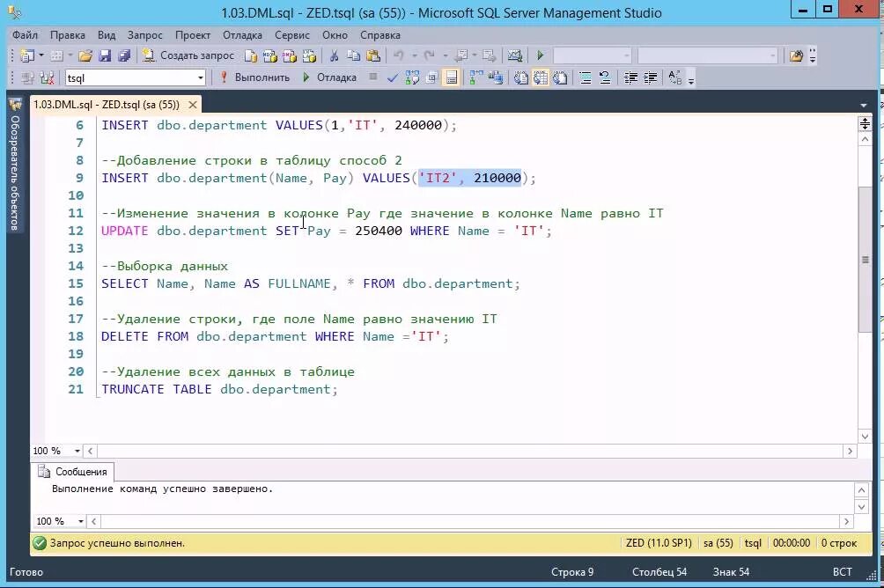Click the green Start Debugging arrow in top toolbar
The width and height of the screenshot is (884, 588).
click(540, 55)
